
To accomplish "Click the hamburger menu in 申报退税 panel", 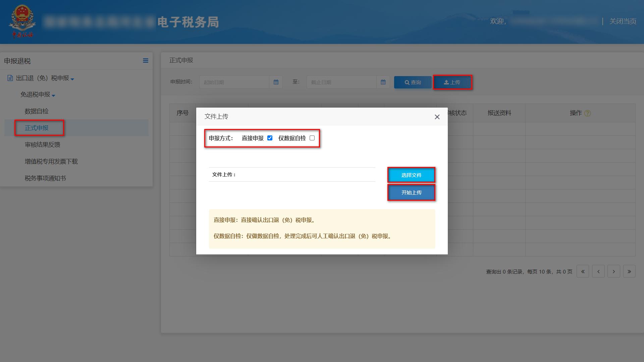I will coord(146,61).
